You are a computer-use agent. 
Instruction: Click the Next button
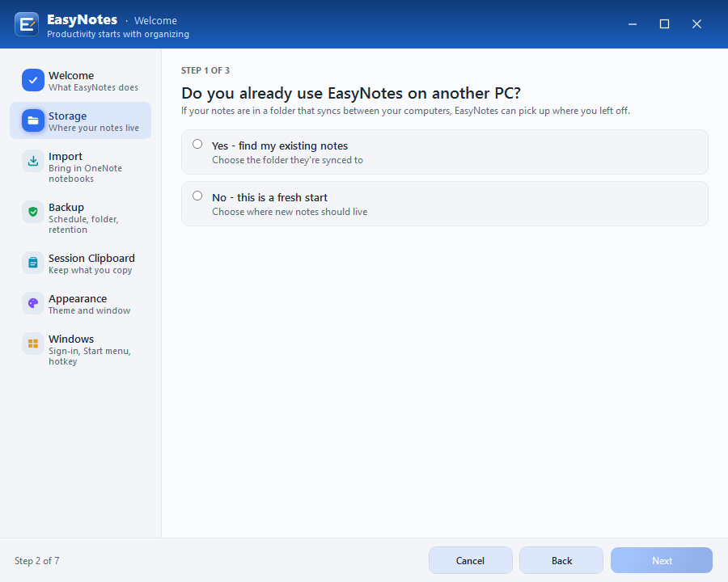click(x=662, y=560)
